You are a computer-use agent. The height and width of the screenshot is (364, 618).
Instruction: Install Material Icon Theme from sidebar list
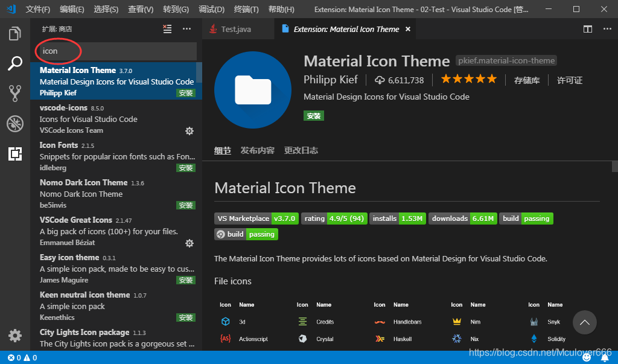pyautogui.click(x=186, y=93)
